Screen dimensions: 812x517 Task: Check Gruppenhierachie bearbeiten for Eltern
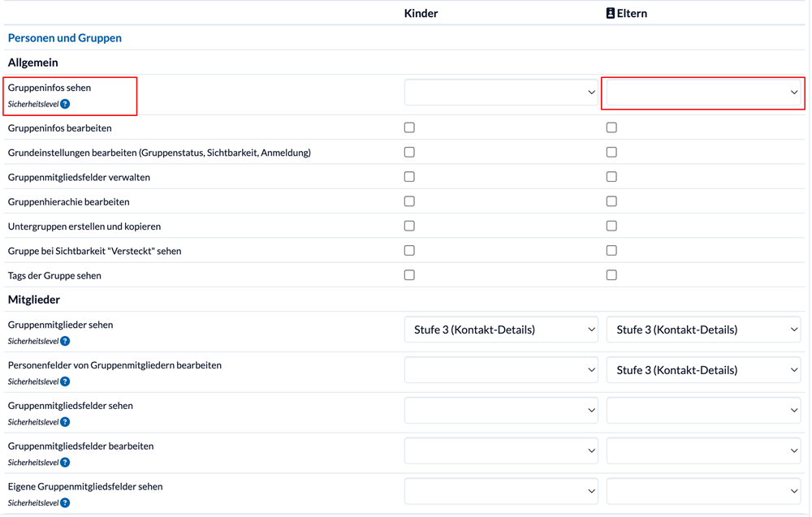click(x=611, y=201)
